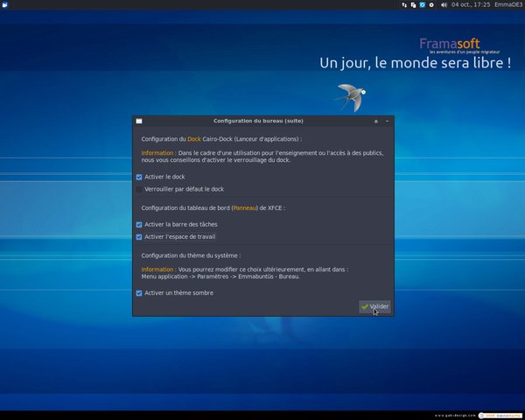Click the orange 'Panneau' word
The width and height of the screenshot is (525, 420).
point(244,208)
